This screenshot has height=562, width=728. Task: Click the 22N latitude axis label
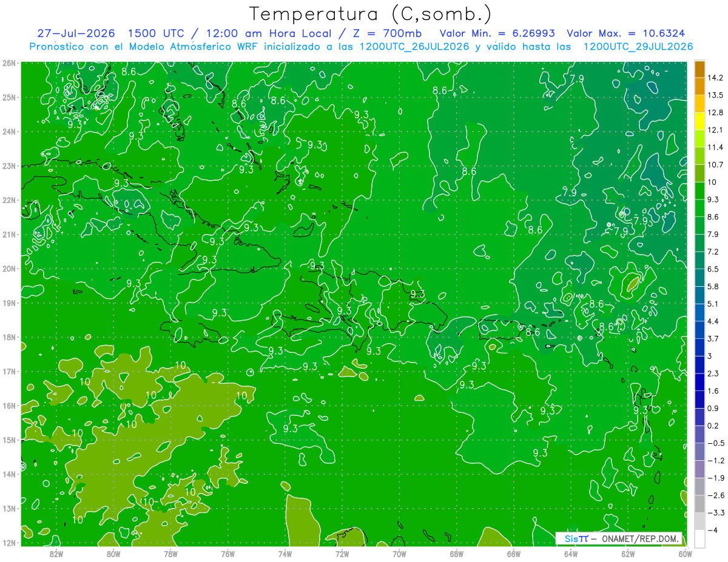click(x=8, y=200)
